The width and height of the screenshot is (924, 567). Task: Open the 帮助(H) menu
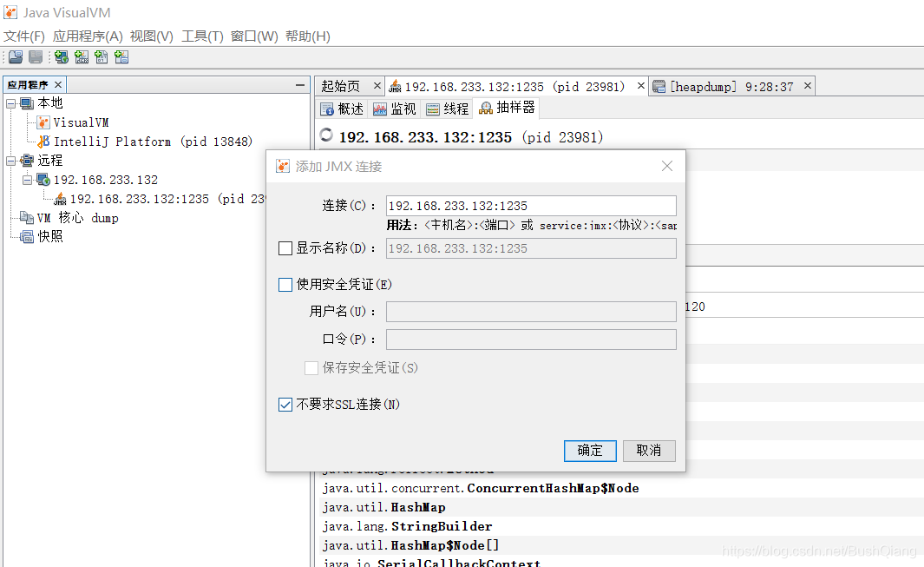[x=308, y=36]
